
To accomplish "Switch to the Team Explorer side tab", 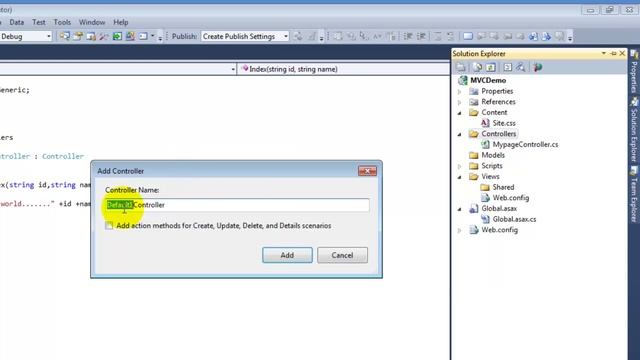I will point(634,194).
